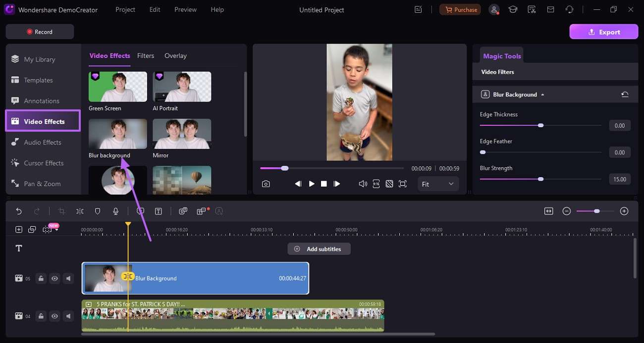Select the Magic Tools tab
This screenshot has width=644, height=343.
pos(502,56)
